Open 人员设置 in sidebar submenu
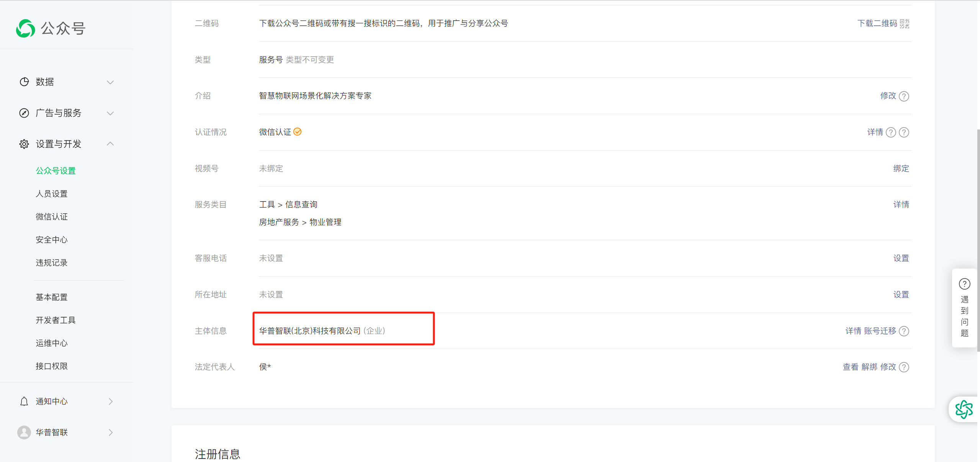Viewport: 980px width, 462px height. point(52,194)
